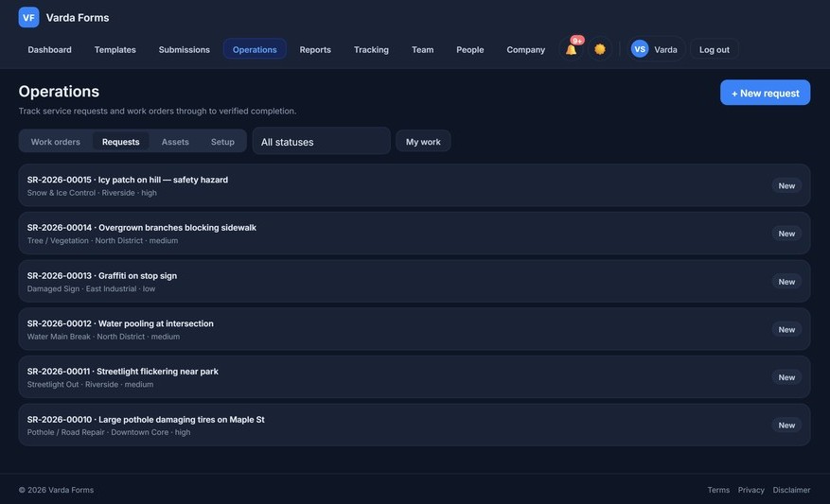Open request SR-2026-00015 Icy patch on hill

[414, 185]
